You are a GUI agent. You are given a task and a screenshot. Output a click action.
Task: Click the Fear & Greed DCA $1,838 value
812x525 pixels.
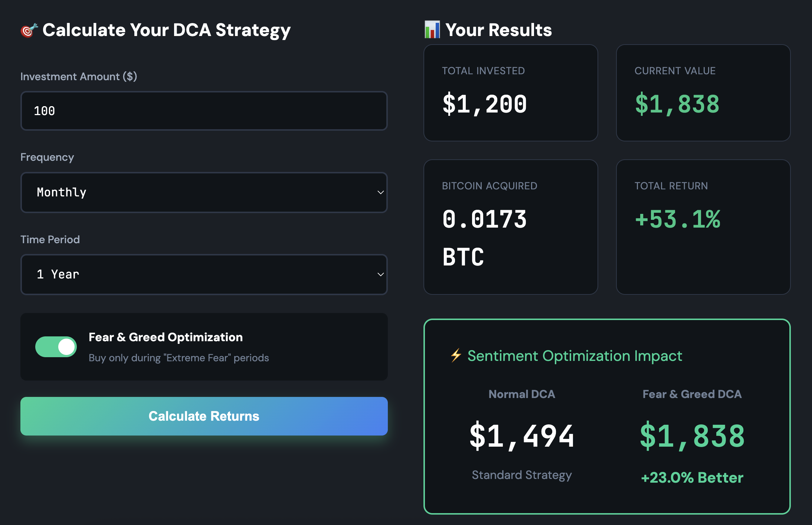coord(692,437)
